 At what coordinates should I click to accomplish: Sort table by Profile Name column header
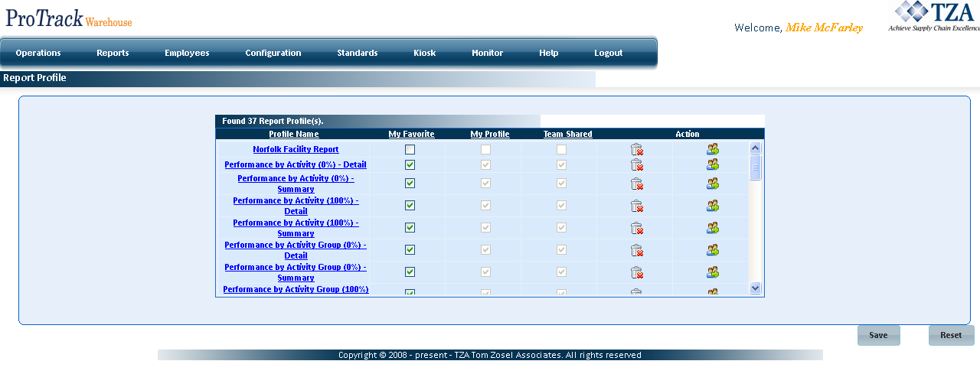click(294, 135)
